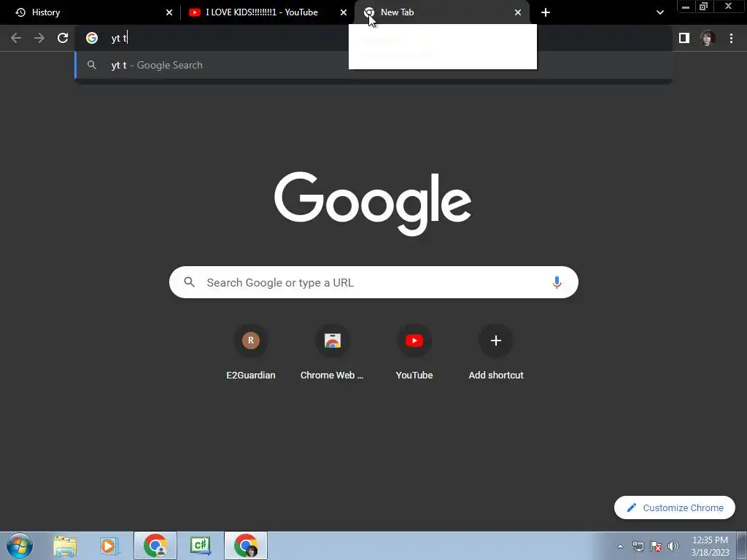The width and height of the screenshot is (747, 560).
Task: Open the Chrome three-dot menu
Action: click(x=731, y=38)
